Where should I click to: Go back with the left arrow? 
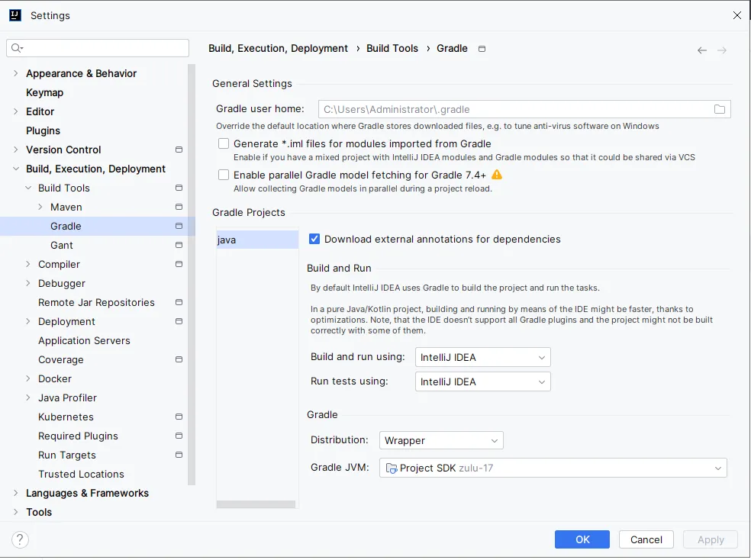(702, 50)
